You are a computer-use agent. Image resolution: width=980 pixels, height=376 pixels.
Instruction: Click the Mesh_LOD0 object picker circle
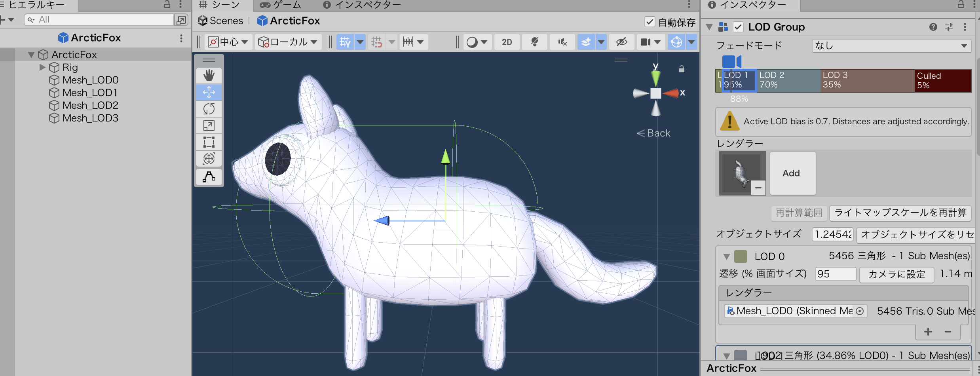coord(860,311)
